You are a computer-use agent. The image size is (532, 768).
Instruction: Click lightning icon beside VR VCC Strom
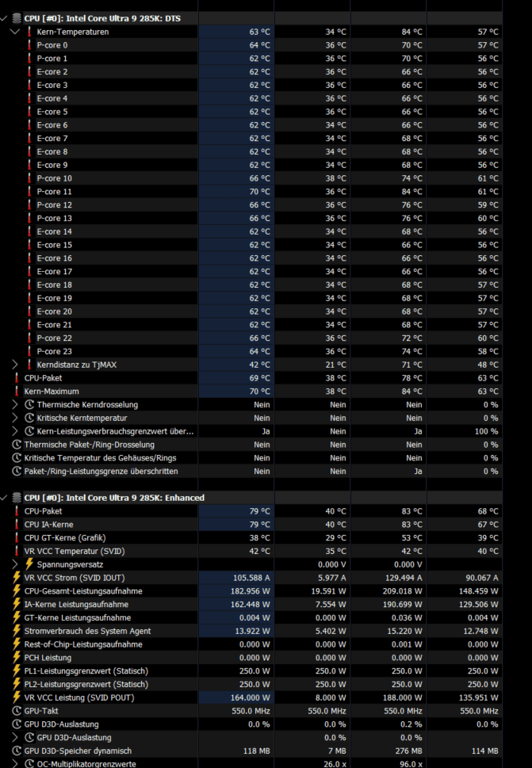point(17,578)
